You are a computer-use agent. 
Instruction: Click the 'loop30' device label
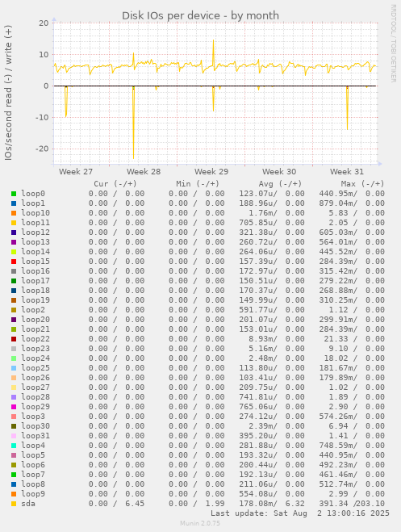(x=36, y=425)
